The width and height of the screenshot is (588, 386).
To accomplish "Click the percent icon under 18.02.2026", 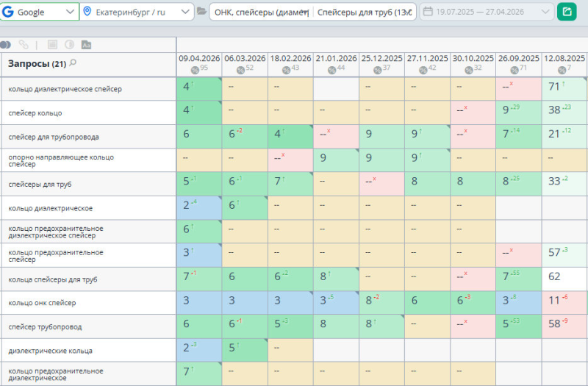I will tap(287, 70).
